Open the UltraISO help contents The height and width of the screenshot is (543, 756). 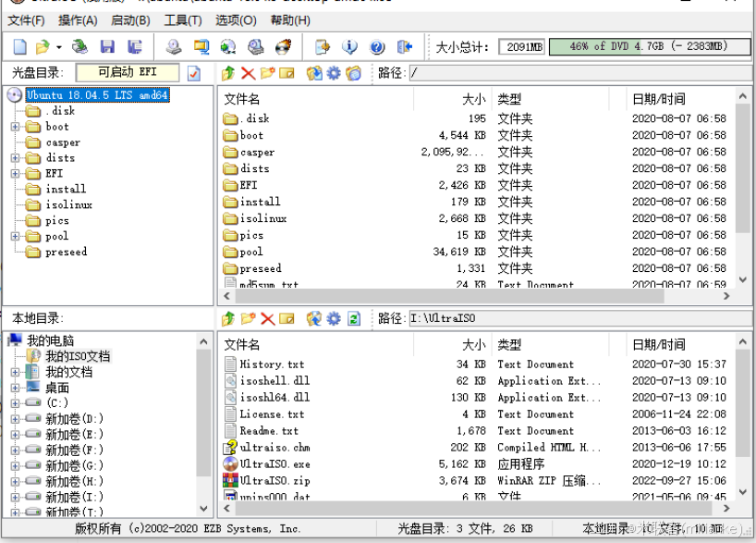tap(376, 46)
